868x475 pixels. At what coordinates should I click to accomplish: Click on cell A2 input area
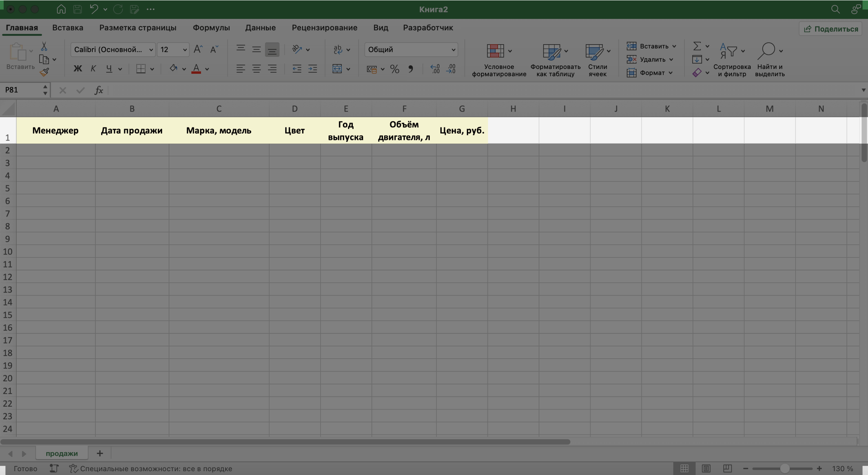pyautogui.click(x=56, y=150)
